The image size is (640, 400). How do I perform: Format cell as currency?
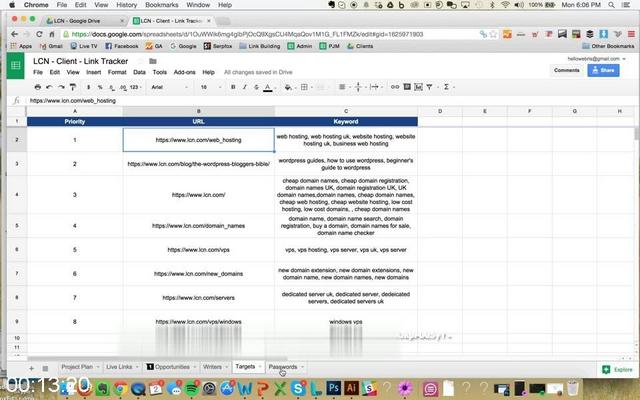pos(88,87)
